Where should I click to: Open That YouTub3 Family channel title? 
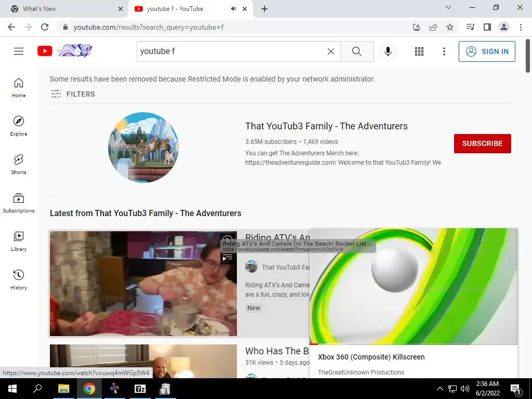(x=326, y=126)
